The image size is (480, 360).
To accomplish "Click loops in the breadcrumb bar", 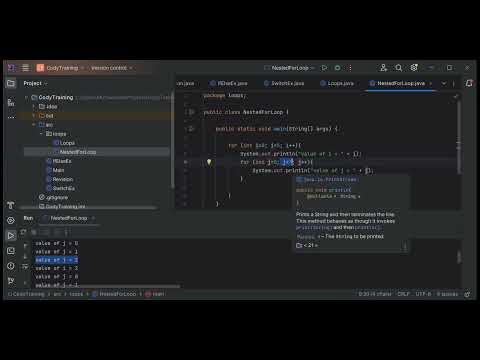I will [x=76, y=294].
